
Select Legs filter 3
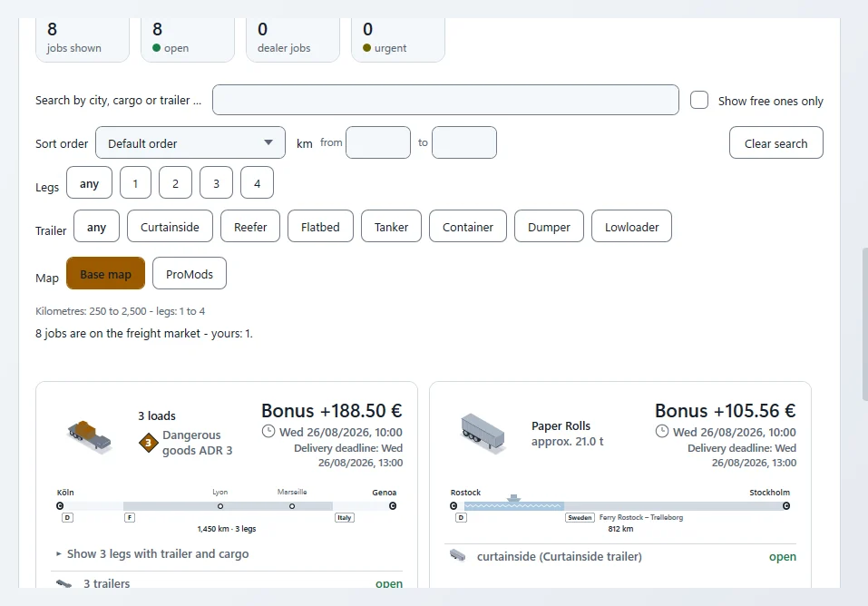tap(217, 182)
